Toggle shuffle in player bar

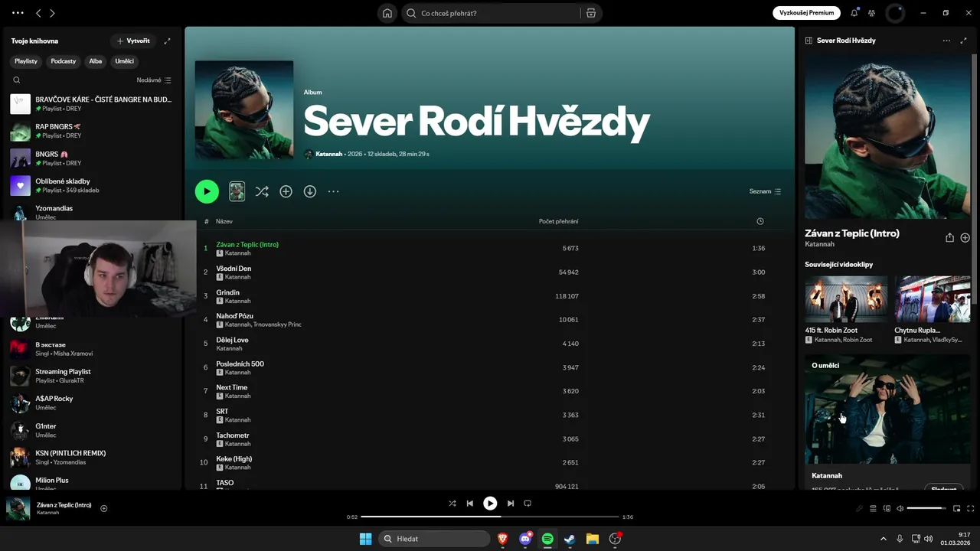[452, 504]
